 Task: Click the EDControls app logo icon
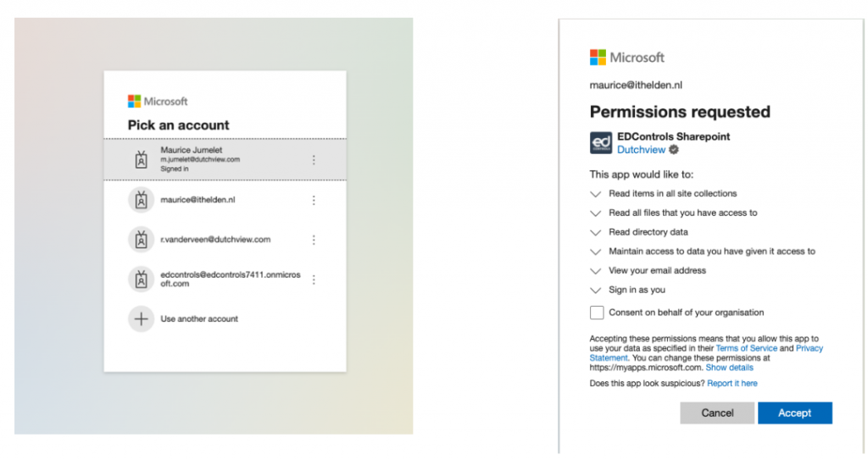601,142
